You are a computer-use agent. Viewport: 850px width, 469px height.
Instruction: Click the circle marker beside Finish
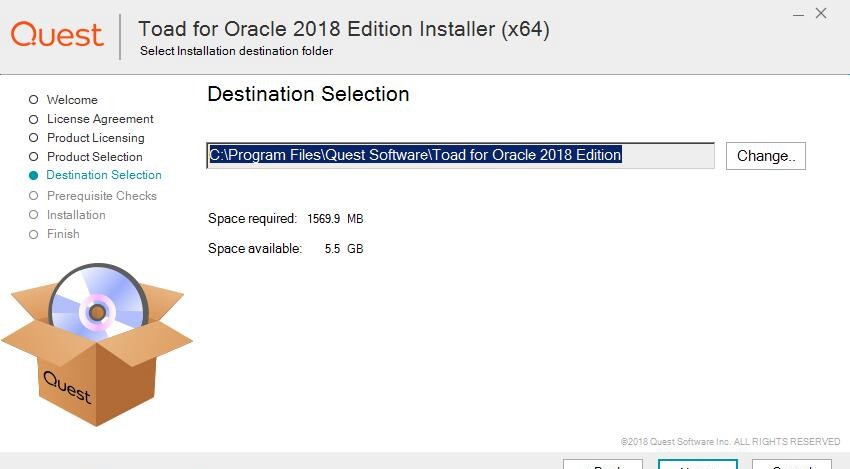pyautogui.click(x=34, y=234)
